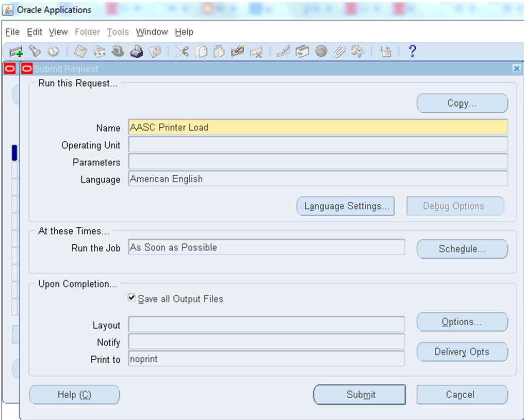Click the Close Form folder icon
The image size is (524, 420).
pyautogui.click(x=155, y=52)
